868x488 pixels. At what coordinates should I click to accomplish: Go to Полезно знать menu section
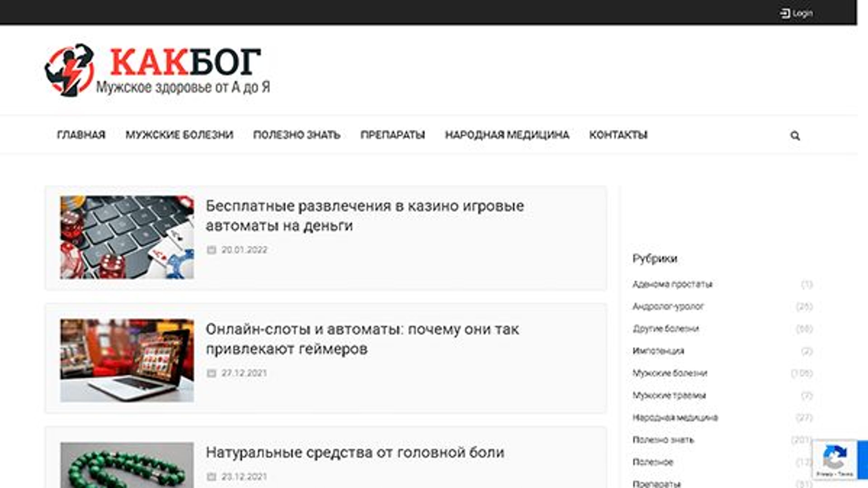(297, 135)
